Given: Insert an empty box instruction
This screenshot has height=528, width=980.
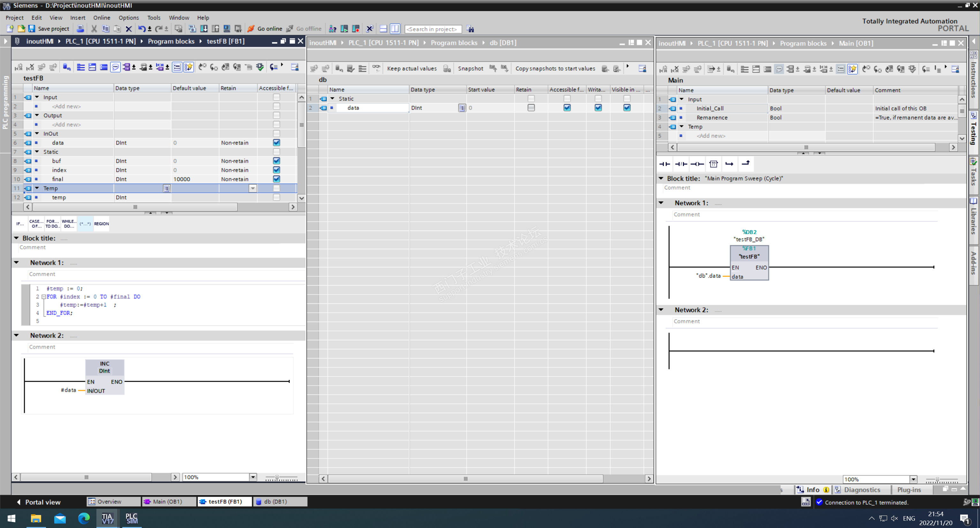Looking at the screenshot, I should pos(713,164).
